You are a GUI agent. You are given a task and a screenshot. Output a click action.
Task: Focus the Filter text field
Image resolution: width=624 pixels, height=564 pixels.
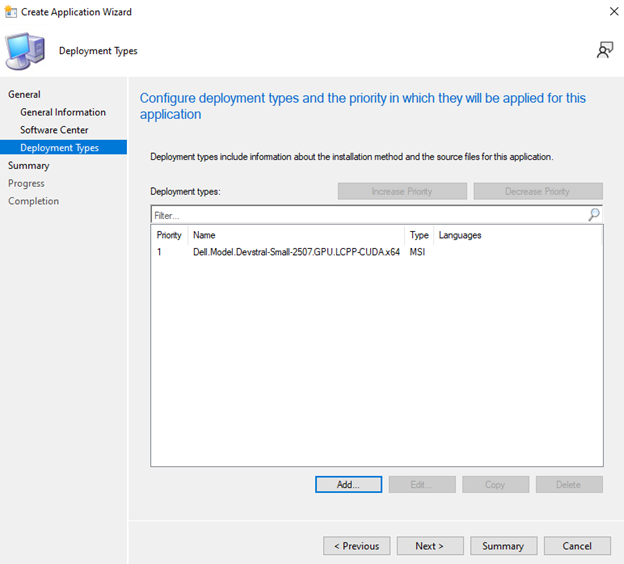pos(370,215)
